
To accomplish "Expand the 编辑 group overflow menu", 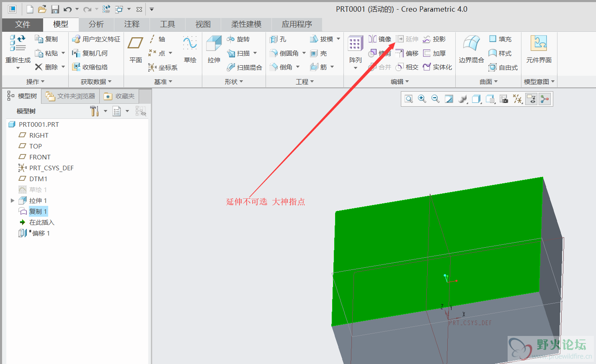I will click(400, 82).
